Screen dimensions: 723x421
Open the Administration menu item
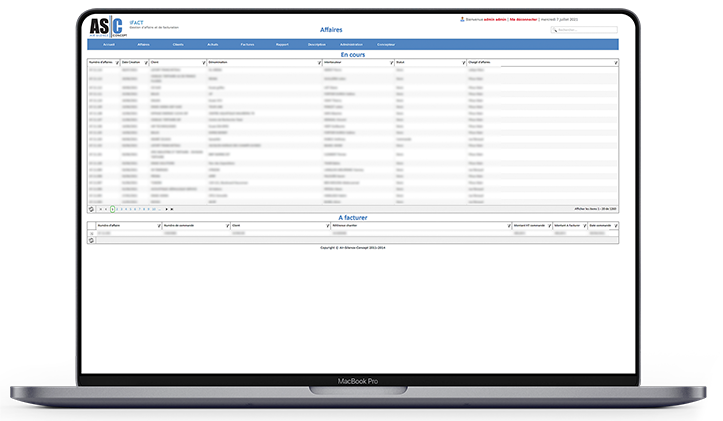pos(351,45)
